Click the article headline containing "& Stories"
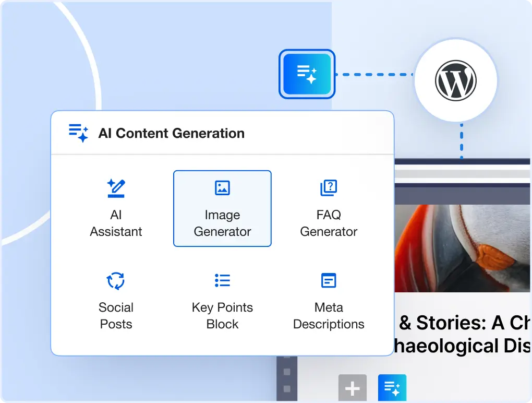Image resolution: width=532 pixels, height=403 pixels. click(463, 334)
